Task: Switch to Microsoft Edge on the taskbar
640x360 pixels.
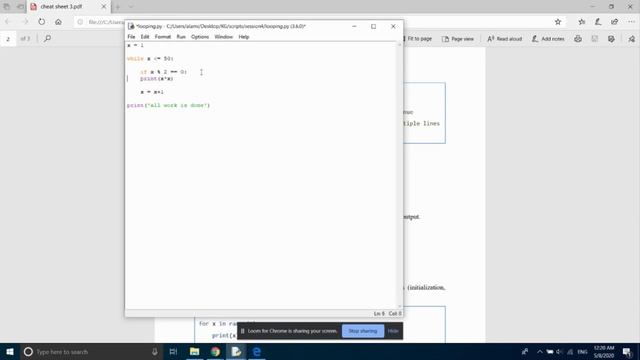Action: [257, 351]
